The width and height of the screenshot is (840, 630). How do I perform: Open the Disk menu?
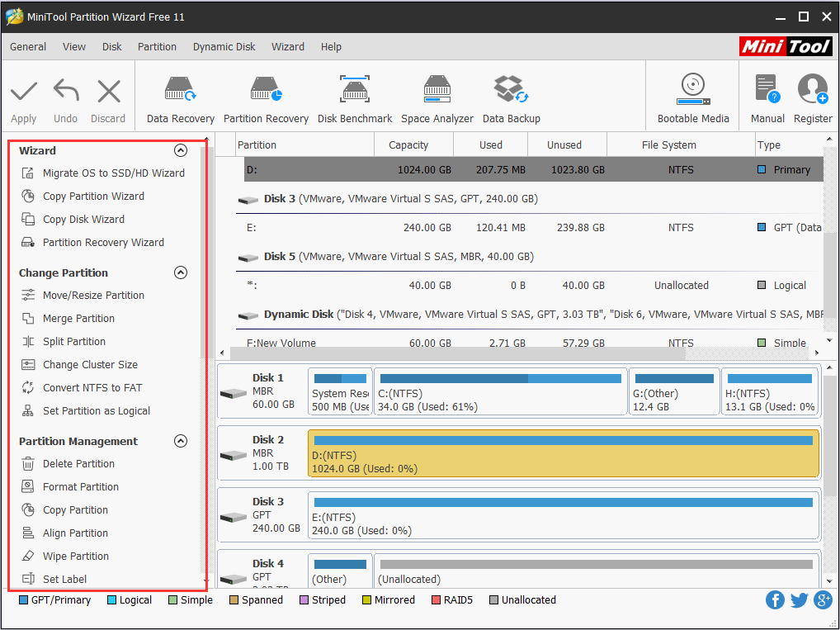[x=112, y=46]
